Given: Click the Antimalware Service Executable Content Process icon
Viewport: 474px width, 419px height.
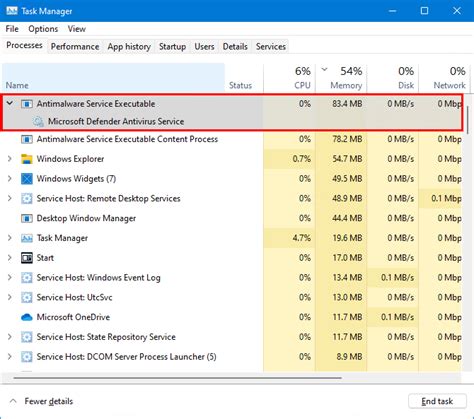Looking at the screenshot, I should (27, 139).
